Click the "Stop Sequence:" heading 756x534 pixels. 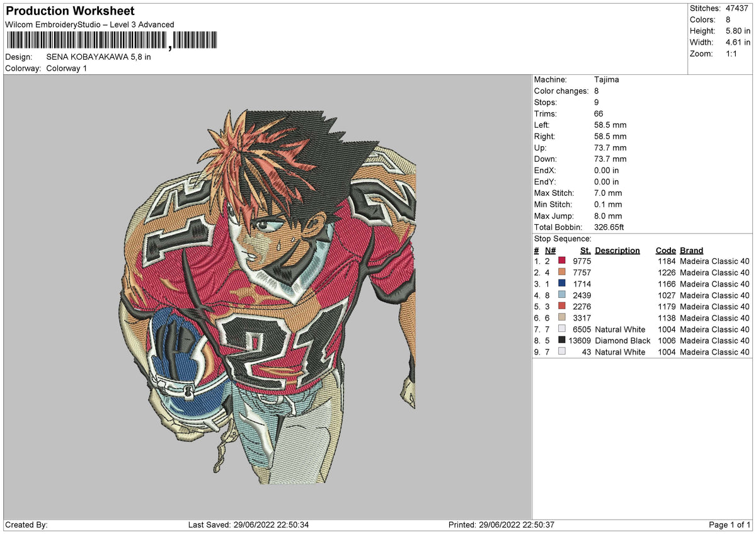pos(563,239)
